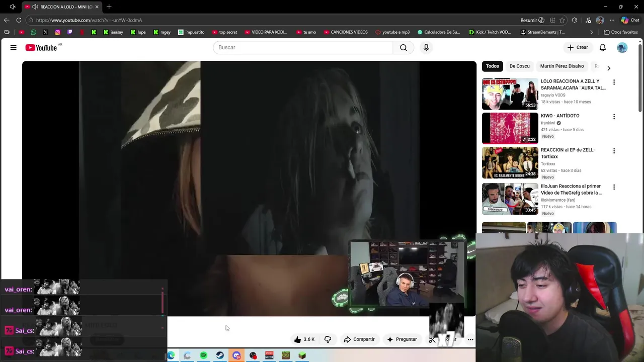Open the X bookmark
Viewport: 644px width, 362px height.
click(45, 32)
